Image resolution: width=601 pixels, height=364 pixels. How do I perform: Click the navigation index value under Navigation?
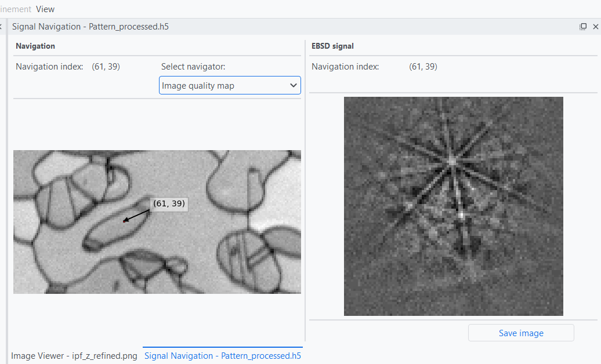(x=106, y=67)
